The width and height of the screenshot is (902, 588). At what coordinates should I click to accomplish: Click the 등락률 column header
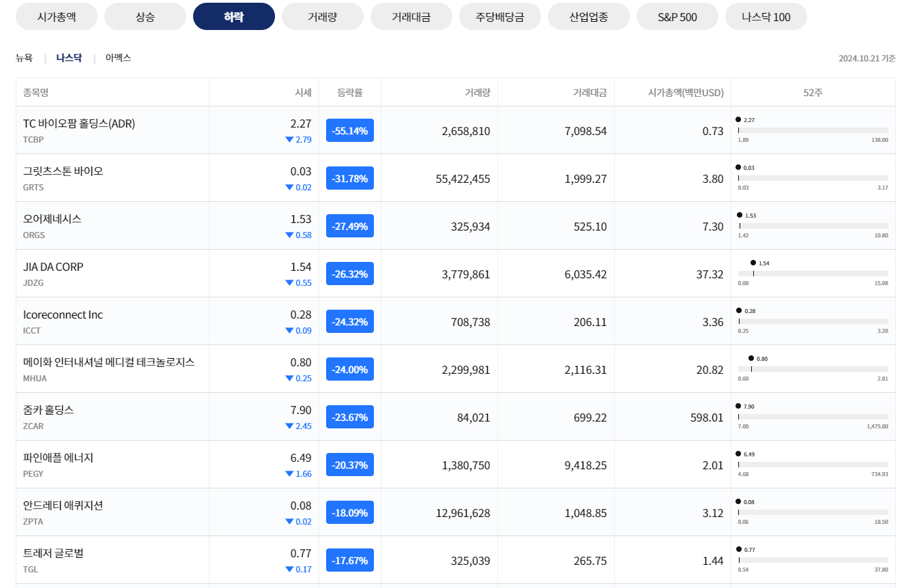pyautogui.click(x=350, y=92)
